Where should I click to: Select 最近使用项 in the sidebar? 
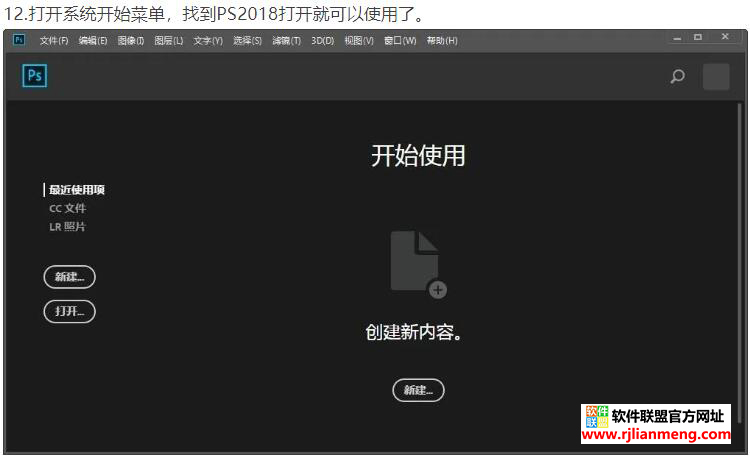tap(77, 190)
